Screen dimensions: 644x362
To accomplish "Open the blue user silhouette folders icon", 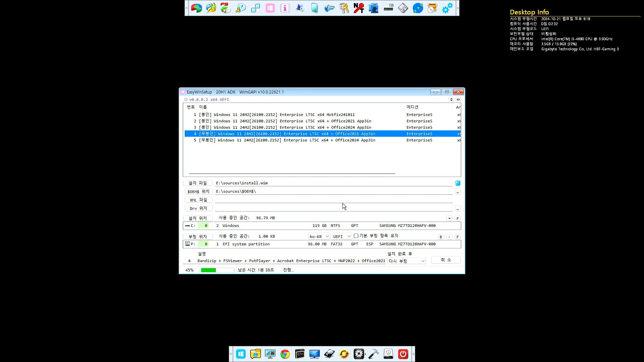I will (x=374, y=8).
